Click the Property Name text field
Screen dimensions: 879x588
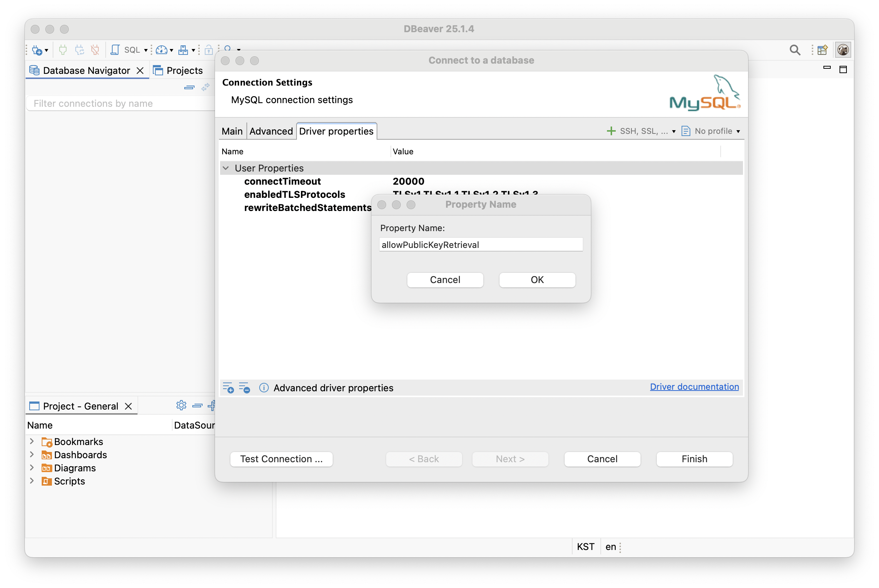point(481,245)
